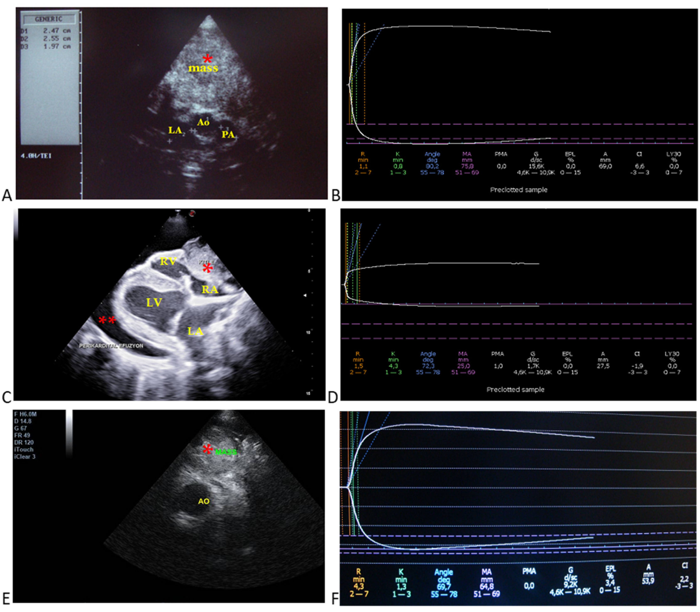The height and width of the screenshot is (612, 700).
Task: Click the panel letter 'B' label
Action: (336, 195)
